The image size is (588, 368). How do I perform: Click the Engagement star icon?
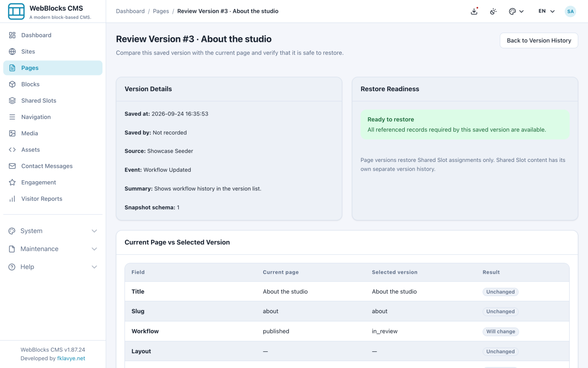pyautogui.click(x=12, y=182)
